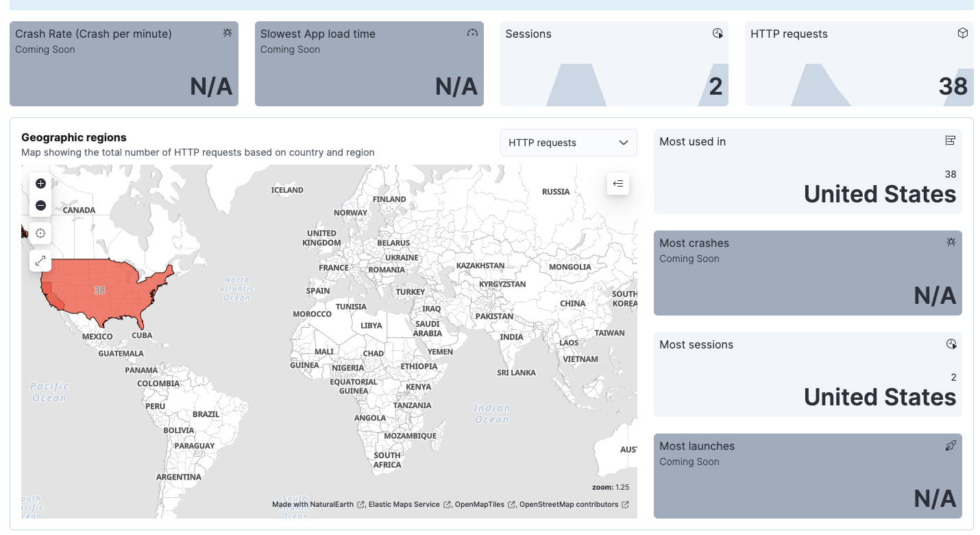Select the highlighted United States region on the map

tap(99, 291)
